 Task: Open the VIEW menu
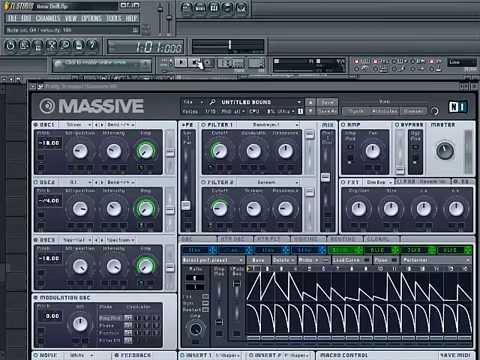pos(71,18)
